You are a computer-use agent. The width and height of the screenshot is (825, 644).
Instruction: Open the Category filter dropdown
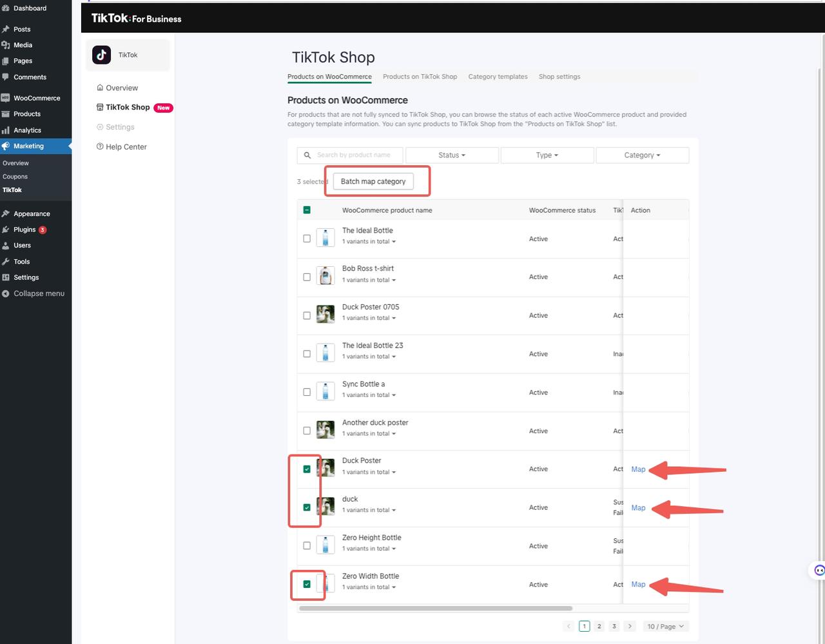pyautogui.click(x=642, y=155)
